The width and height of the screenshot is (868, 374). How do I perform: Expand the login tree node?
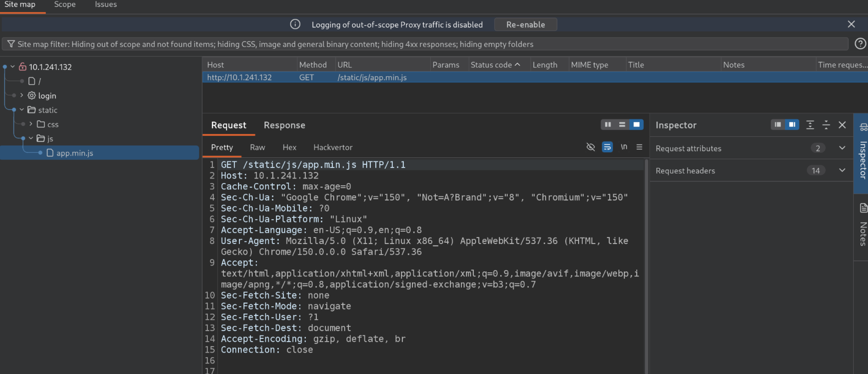[21, 95]
